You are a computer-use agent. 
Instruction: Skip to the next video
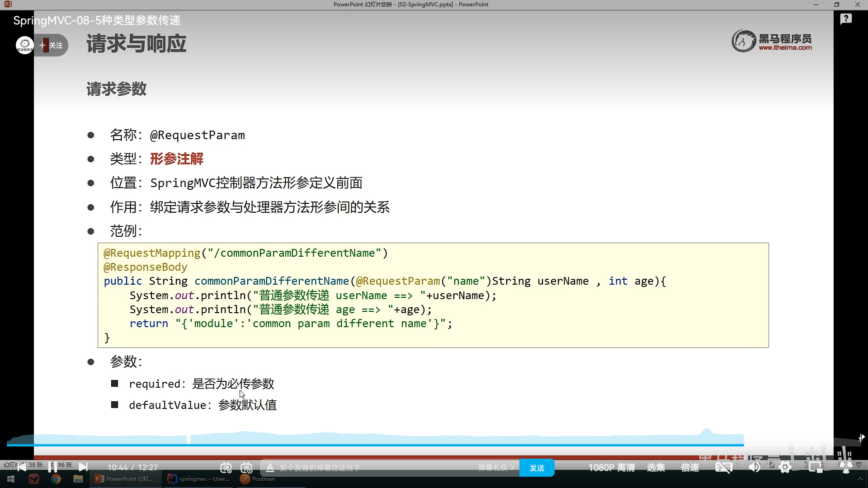[83, 467]
